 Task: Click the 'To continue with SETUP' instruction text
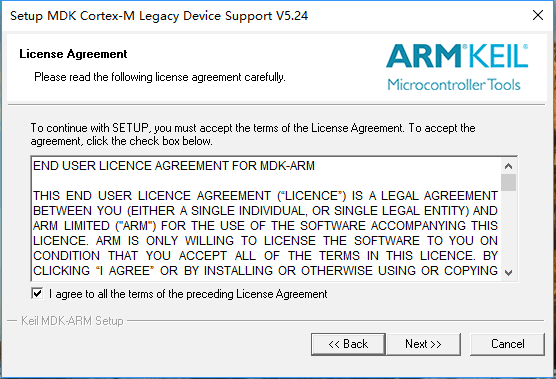253,134
